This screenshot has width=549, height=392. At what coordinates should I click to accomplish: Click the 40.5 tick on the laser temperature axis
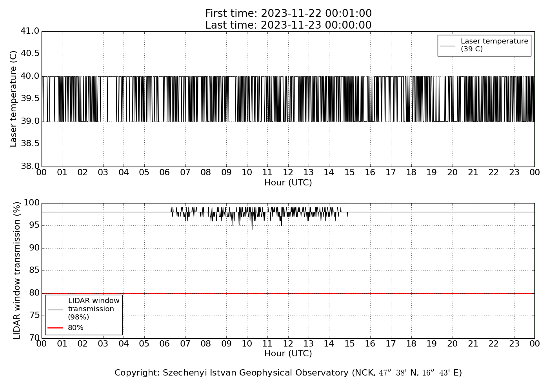(30, 54)
